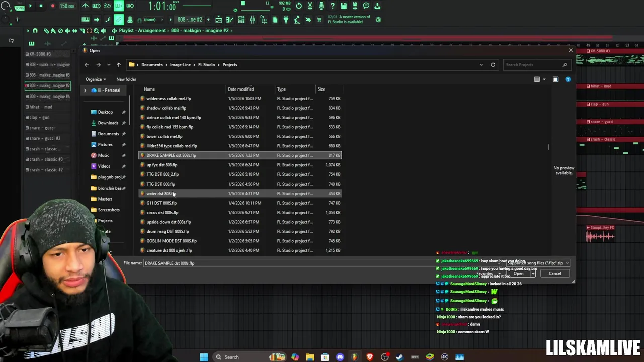This screenshot has width=644, height=362.
Task: Click Documents in the address breadcrumb
Action: pyautogui.click(x=151, y=65)
